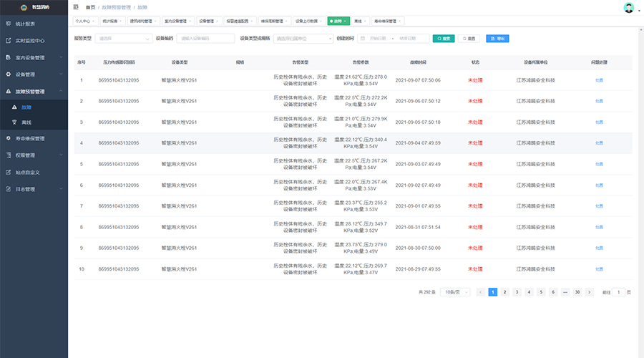Open 站点自定义 in the sidebar
The width and height of the screenshot is (644, 358).
pyautogui.click(x=28, y=172)
